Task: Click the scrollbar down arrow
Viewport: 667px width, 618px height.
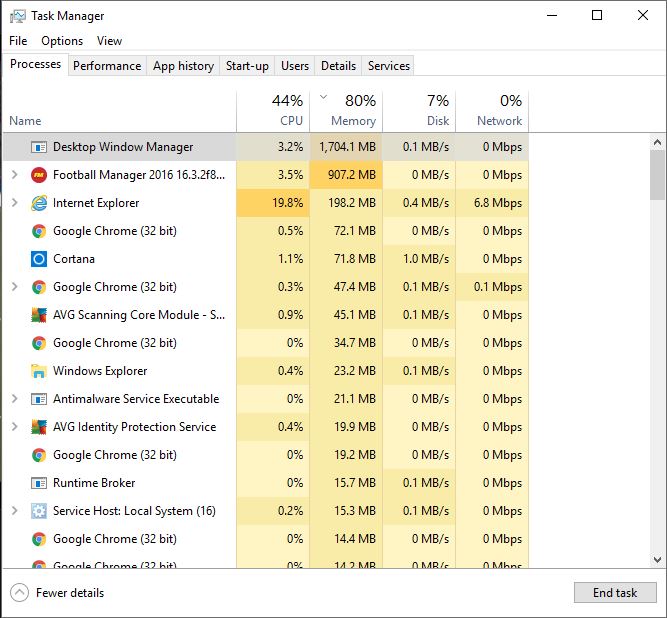Action: [657, 559]
